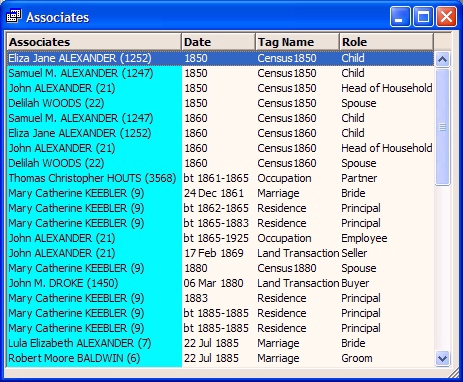Select the Census1880 Spouse row
Viewport: 463px width, 382px height.
point(220,268)
